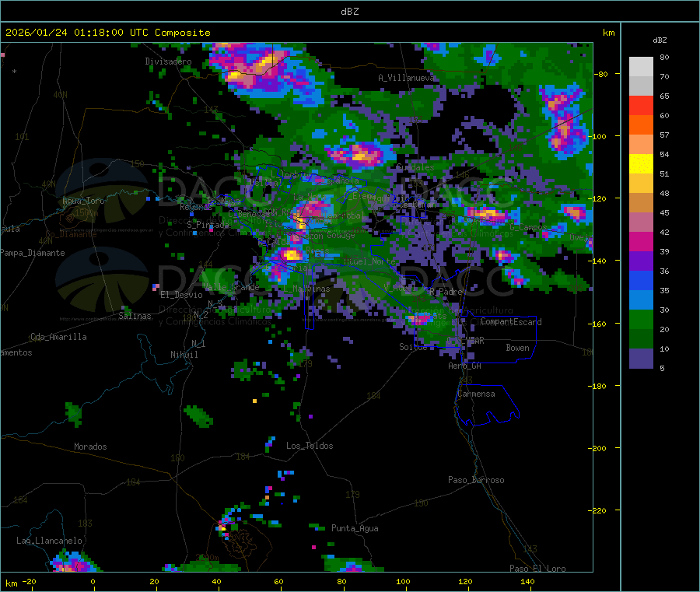Click the dBZ title in the top bar
700x592 pixels.
click(349, 12)
